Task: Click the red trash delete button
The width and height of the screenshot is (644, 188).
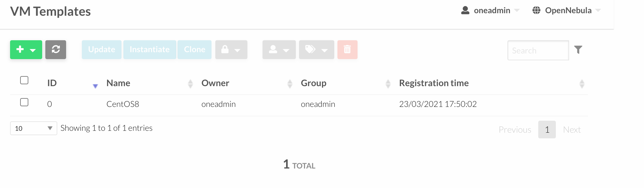Action: pyautogui.click(x=347, y=50)
